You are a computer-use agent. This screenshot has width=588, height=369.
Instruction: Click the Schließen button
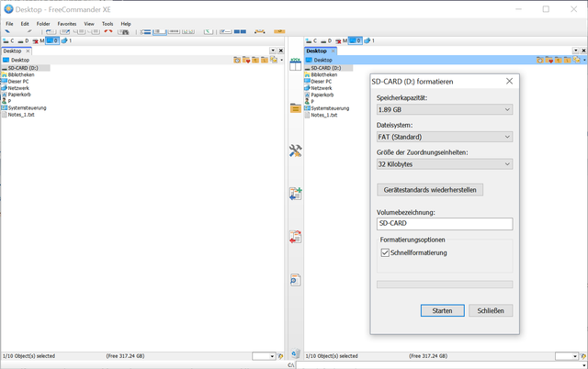click(491, 310)
